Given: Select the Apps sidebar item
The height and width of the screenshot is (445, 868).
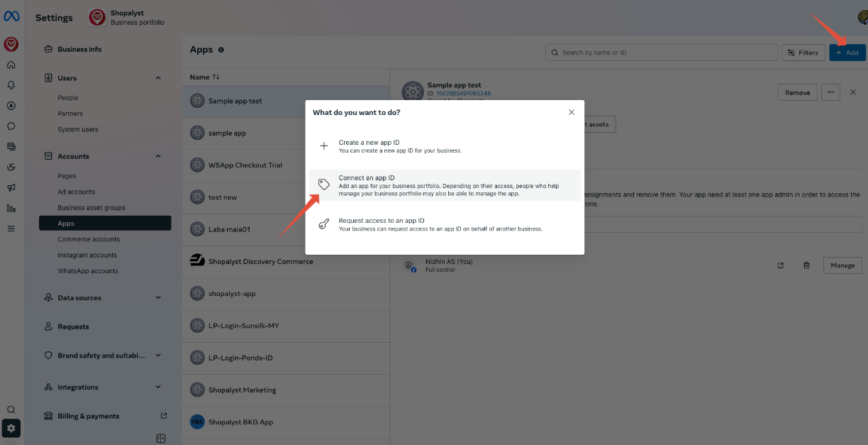Looking at the screenshot, I should pos(105,224).
